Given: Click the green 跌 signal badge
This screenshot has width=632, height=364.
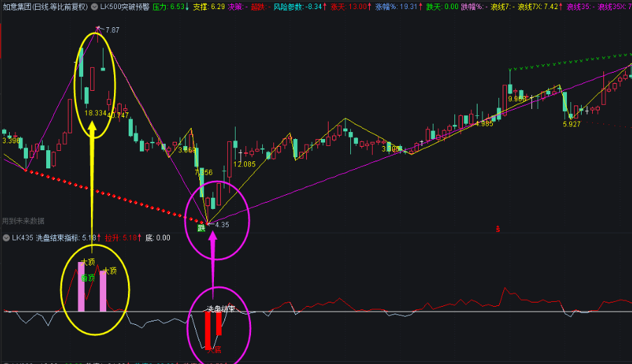Looking at the screenshot, I should pyautogui.click(x=201, y=228).
